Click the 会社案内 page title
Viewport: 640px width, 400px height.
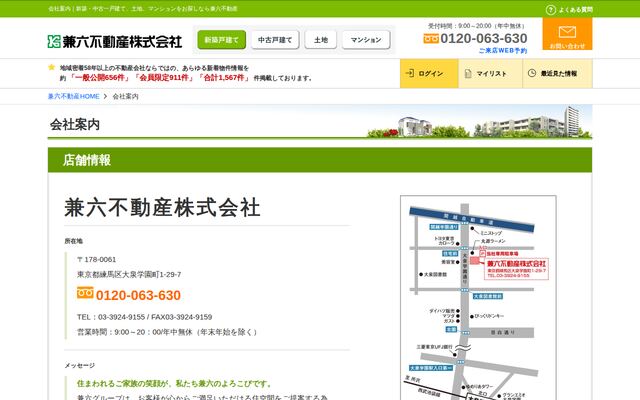(75, 124)
